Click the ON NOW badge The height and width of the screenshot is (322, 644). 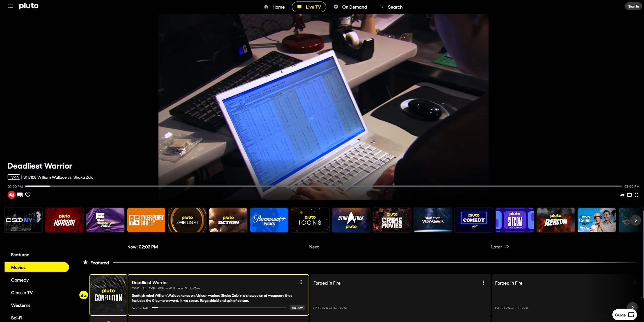[297, 308]
